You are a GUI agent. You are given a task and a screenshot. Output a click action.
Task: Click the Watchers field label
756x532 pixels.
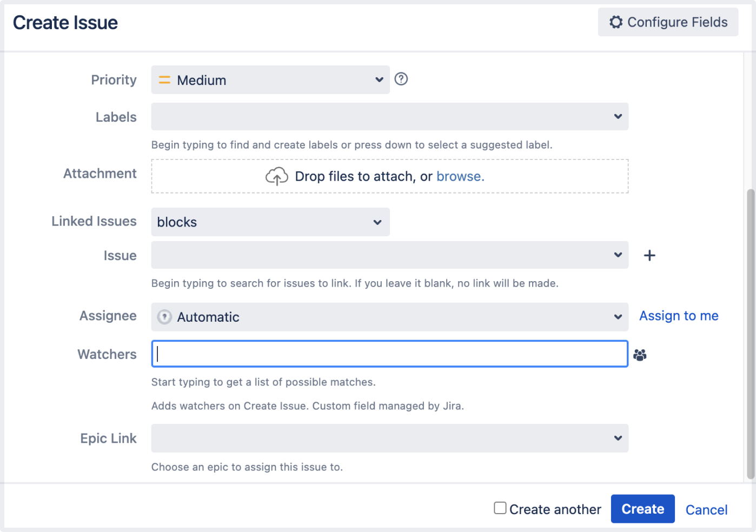click(107, 354)
